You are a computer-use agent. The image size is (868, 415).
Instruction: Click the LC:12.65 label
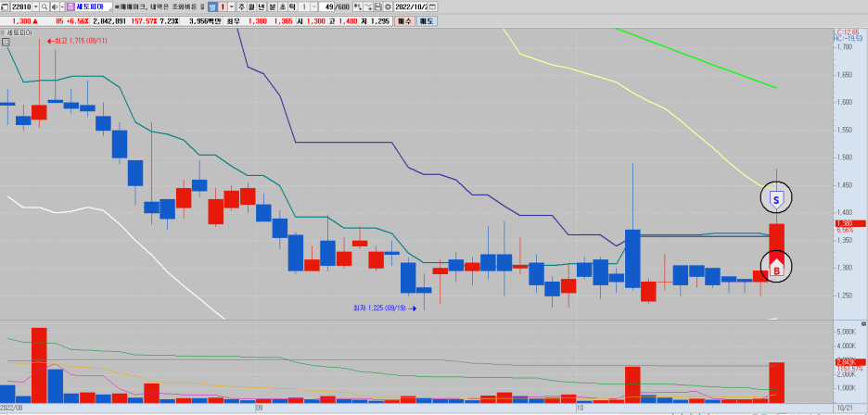coord(846,32)
